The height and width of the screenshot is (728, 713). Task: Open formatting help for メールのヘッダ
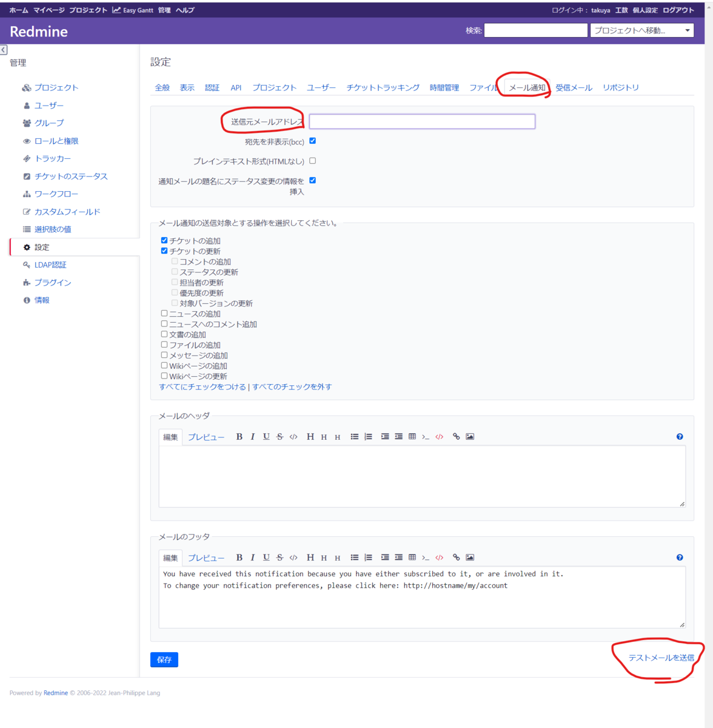[680, 437]
